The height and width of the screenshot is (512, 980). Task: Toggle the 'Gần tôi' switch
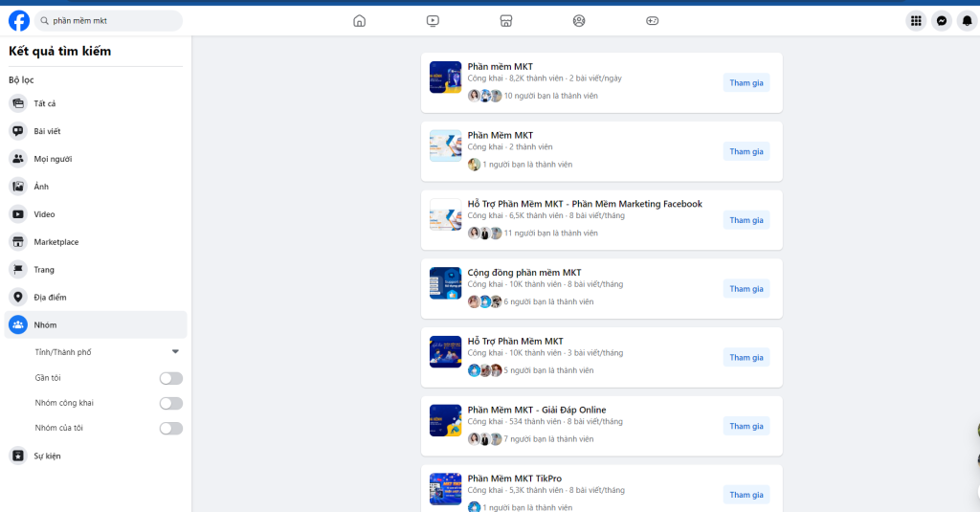(x=170, y=378)
